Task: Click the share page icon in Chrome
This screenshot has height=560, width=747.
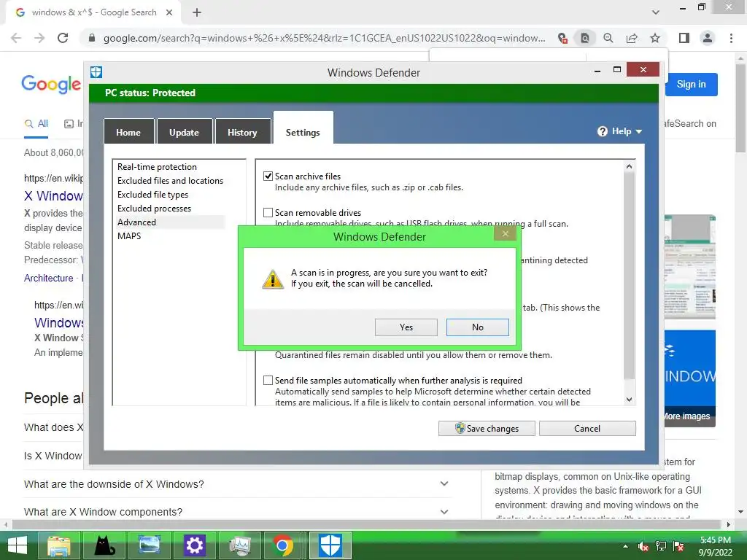Action: (x=632, y=38)
